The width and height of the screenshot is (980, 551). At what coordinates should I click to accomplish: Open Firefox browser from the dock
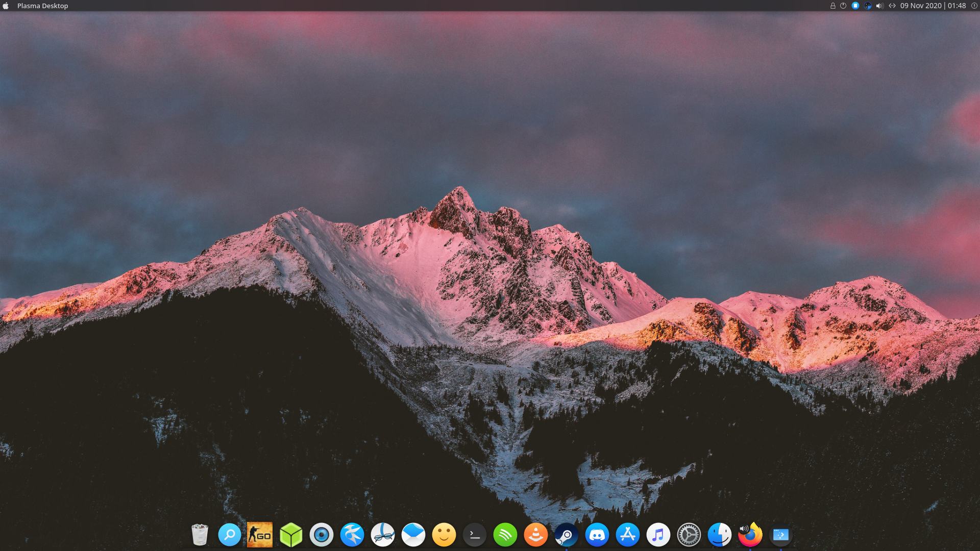tap(750, 535)
